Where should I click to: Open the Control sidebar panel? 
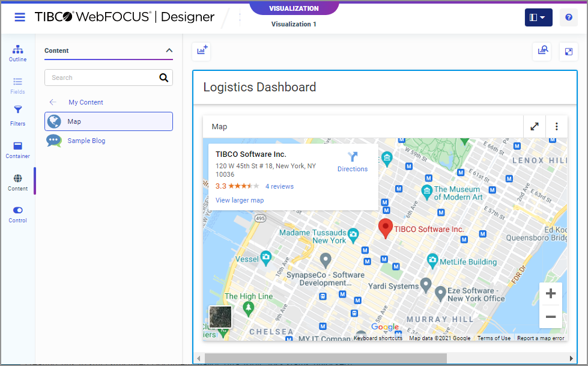point(17,215)
